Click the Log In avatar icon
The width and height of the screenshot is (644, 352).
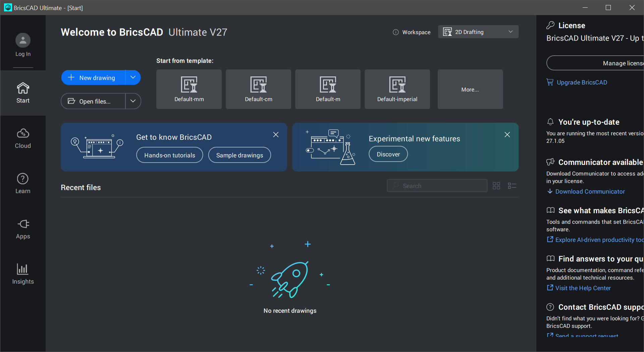[x=23, y=40]
